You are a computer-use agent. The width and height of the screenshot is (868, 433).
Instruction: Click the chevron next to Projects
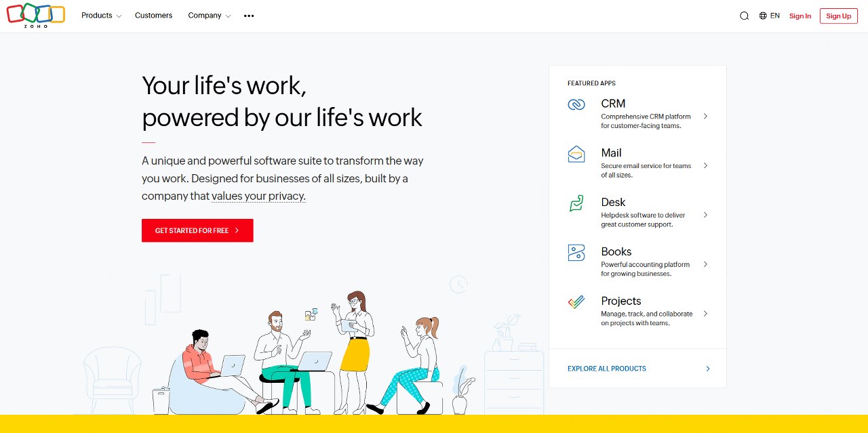705,314
